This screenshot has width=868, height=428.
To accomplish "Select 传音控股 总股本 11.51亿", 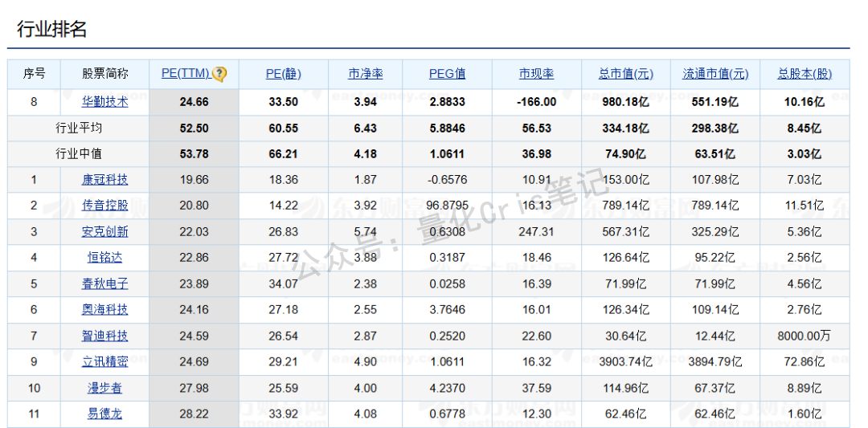I will tap(805, 206).
